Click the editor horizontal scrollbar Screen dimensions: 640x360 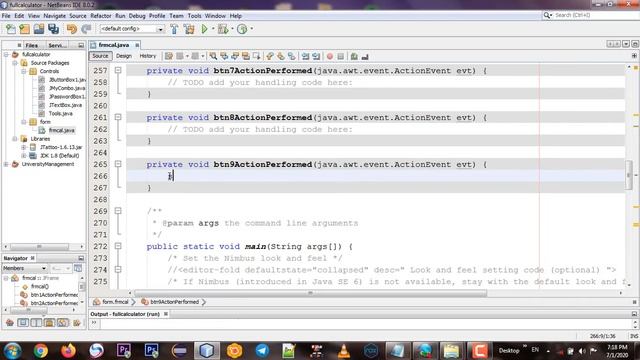[x=311, y=293]
